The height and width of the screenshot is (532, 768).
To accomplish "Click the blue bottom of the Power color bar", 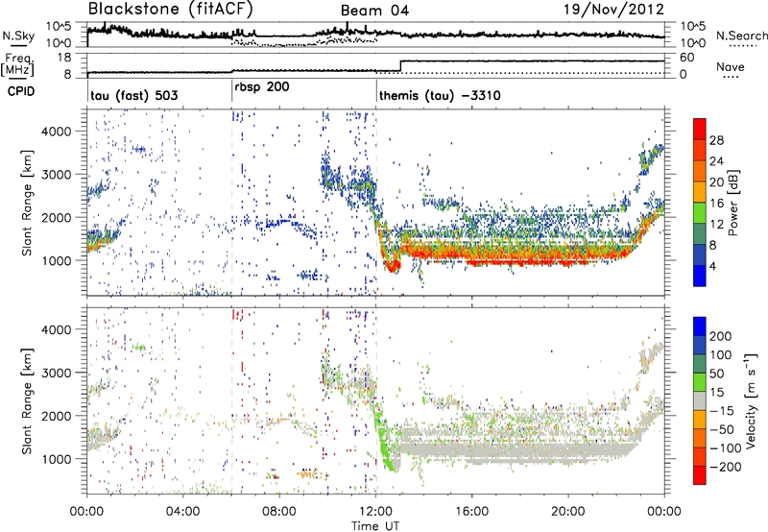I will pos(700,277).
